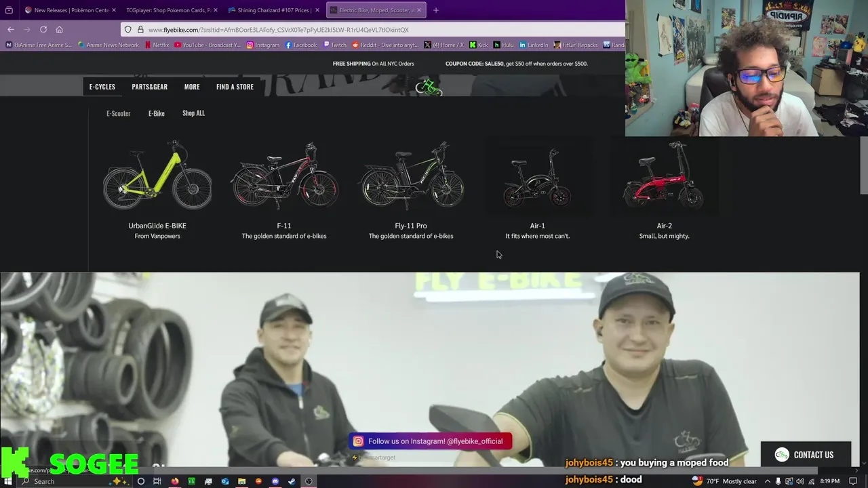Open Reddit Dive into anything bookmark
This screenshot has height=488, width=868.
385,45
